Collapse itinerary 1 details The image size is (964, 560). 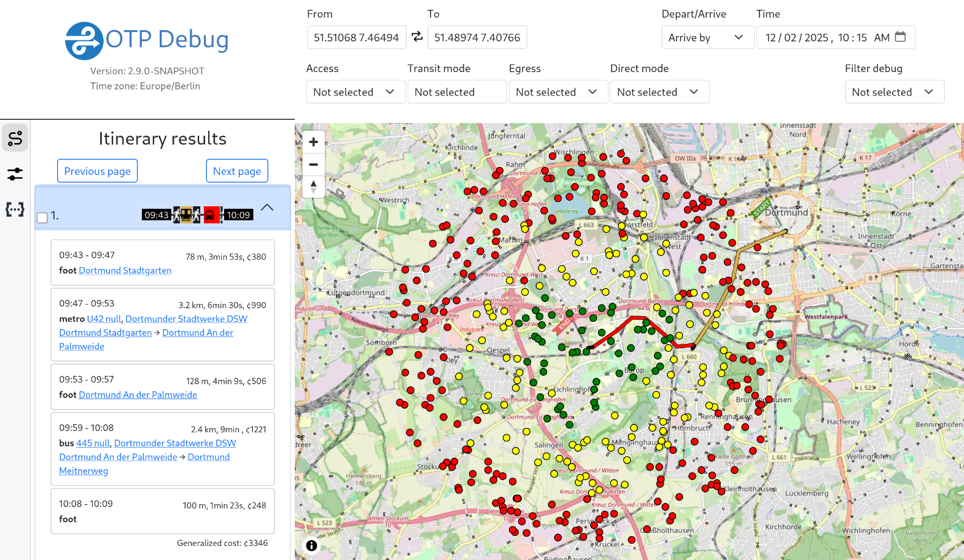coord(267,208)
